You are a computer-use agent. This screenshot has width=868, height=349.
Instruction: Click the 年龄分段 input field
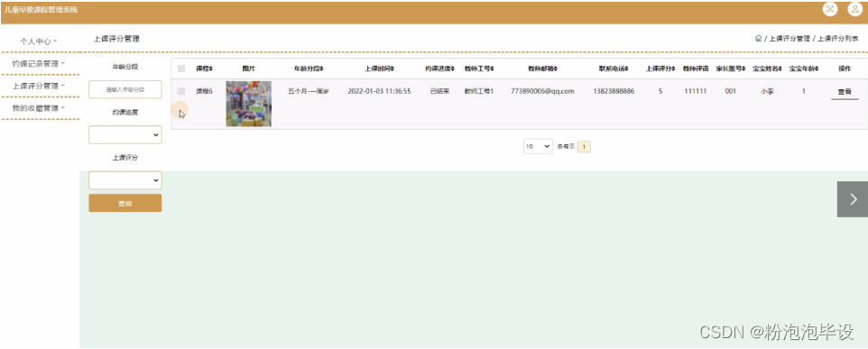click(125, 89)
